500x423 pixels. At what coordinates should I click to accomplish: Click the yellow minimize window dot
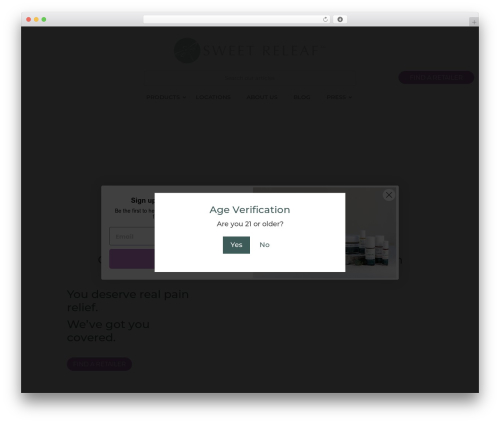point(36,19)
